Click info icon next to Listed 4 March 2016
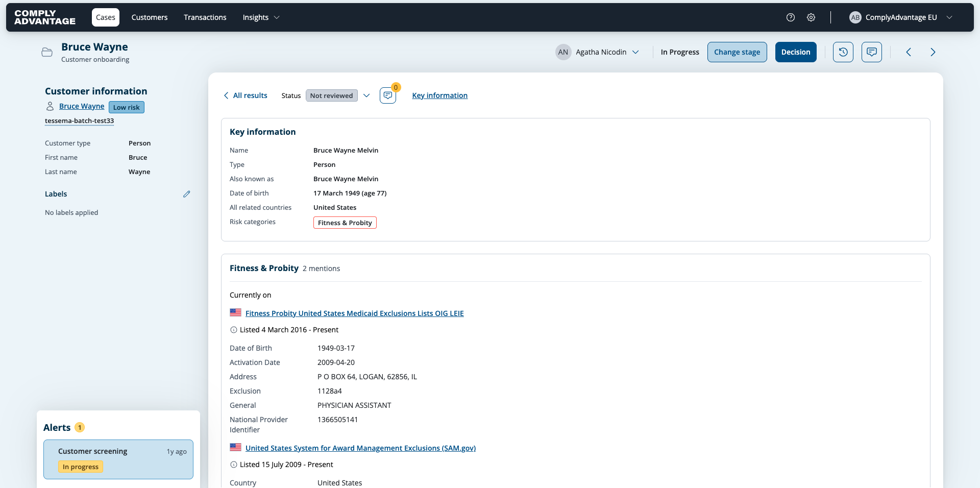Screen dimensions: 980x488 tap(234, 330)
